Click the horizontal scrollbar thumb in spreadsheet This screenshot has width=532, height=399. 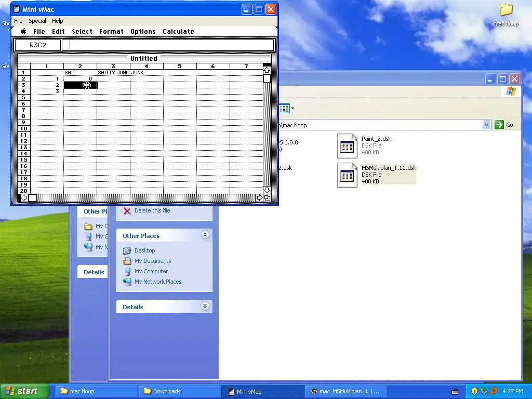tap(33, 198)
